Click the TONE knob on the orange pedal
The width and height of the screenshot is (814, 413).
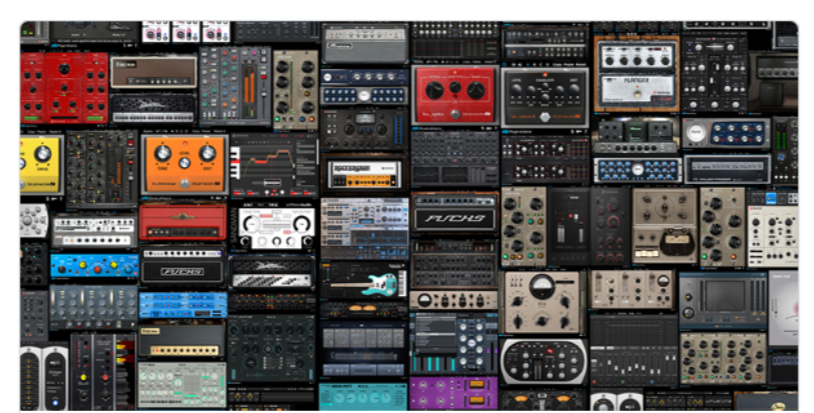(x=162, y=153)
